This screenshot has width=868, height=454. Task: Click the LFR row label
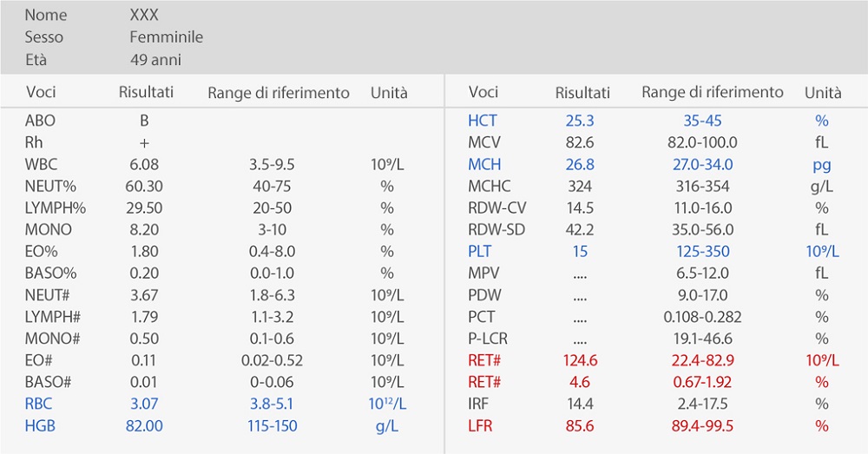pyautogui.click(x=481, y=425)
